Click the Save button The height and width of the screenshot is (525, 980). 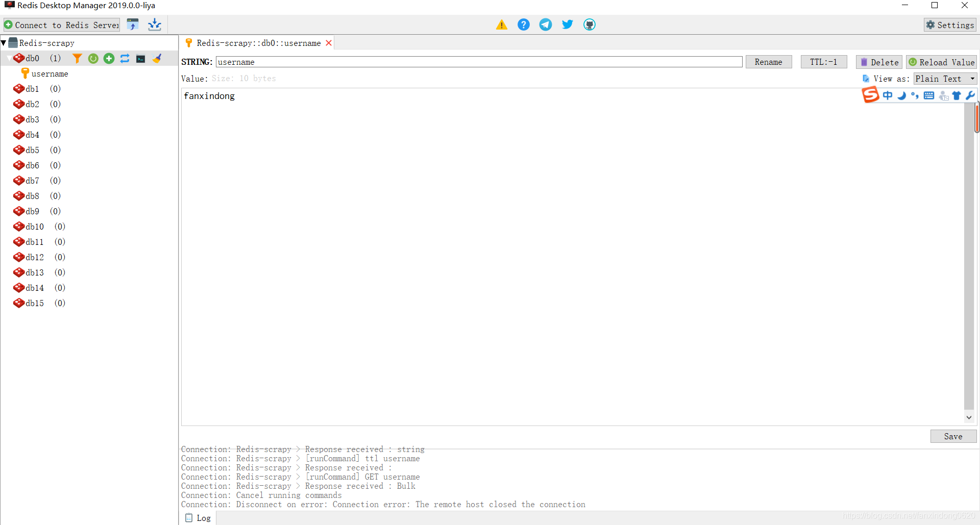(x=953, y=436)
